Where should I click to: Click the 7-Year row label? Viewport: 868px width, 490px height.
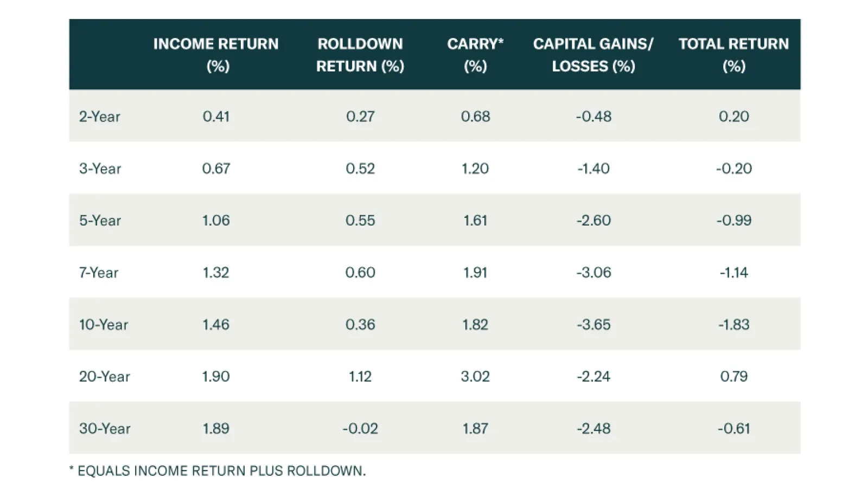99,273
